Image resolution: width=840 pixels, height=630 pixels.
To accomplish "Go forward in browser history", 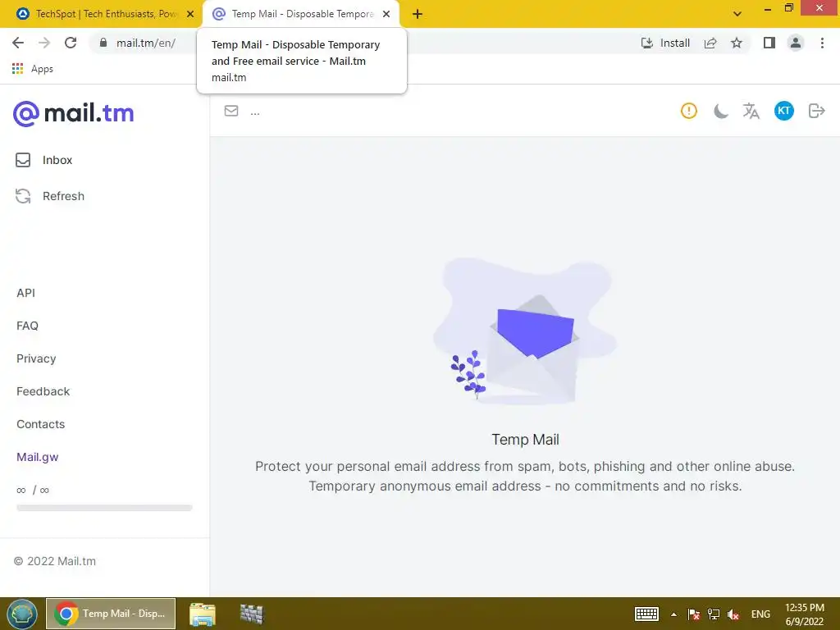I will point(44,43).
